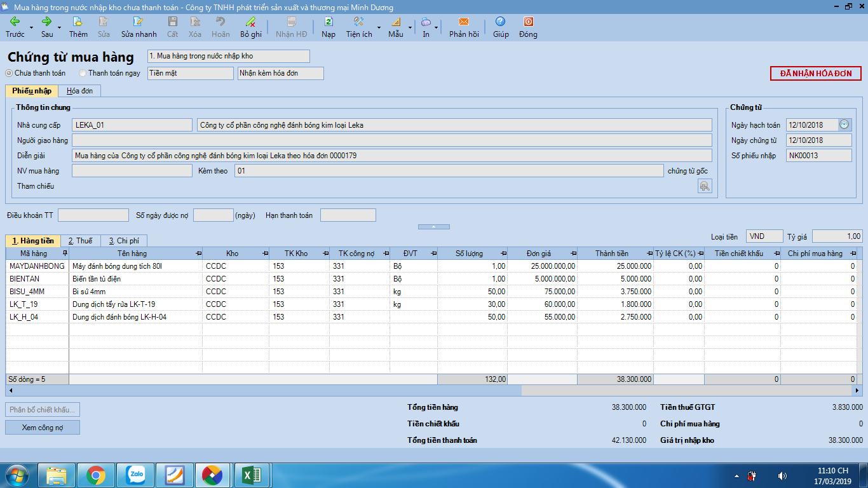Click the Thêm (add new) toolbar icon

pyautogui.click(x=78, y=22)
